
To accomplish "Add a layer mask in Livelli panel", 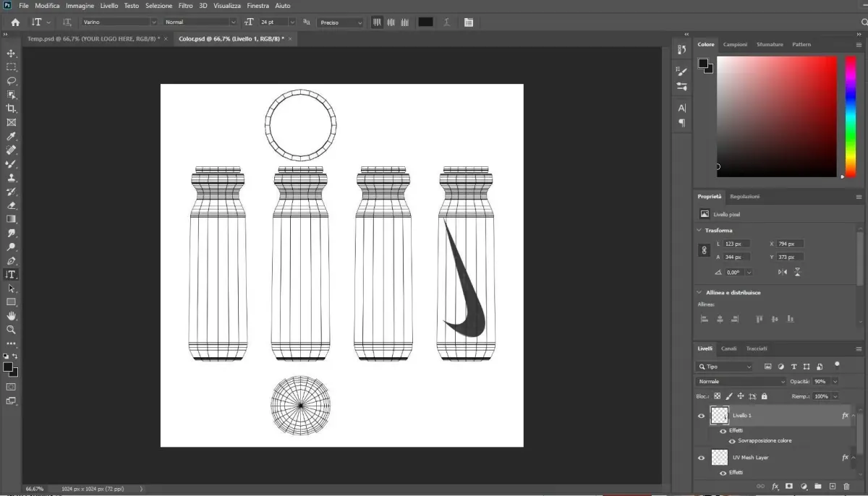I will (x=789, y=487).
